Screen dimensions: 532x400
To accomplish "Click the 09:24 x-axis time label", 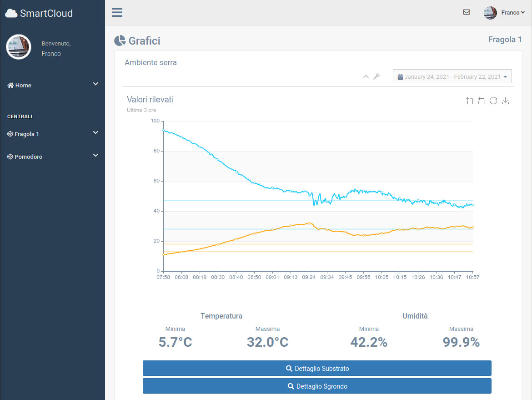I will pos(309,277).
